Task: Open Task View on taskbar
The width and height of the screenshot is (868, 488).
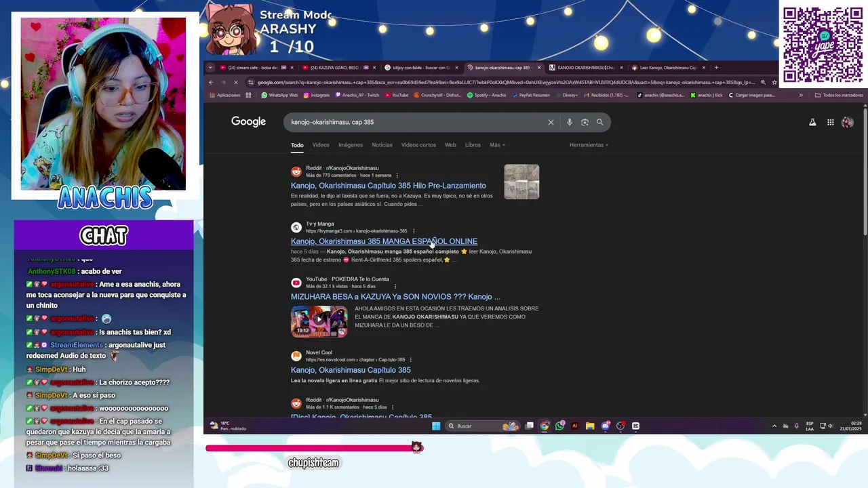Action: [530, 426]
